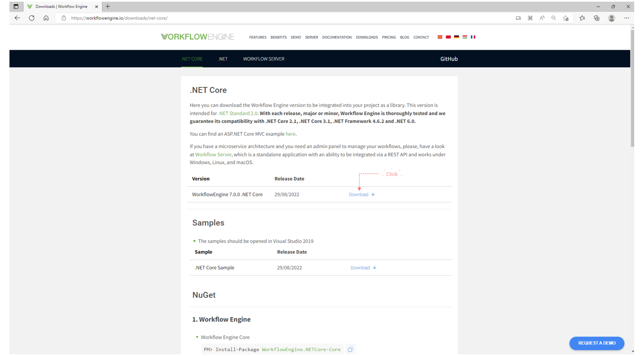This screenshot has width=644, height=356.
Task: Open the GitHub link
Action: 449,59
